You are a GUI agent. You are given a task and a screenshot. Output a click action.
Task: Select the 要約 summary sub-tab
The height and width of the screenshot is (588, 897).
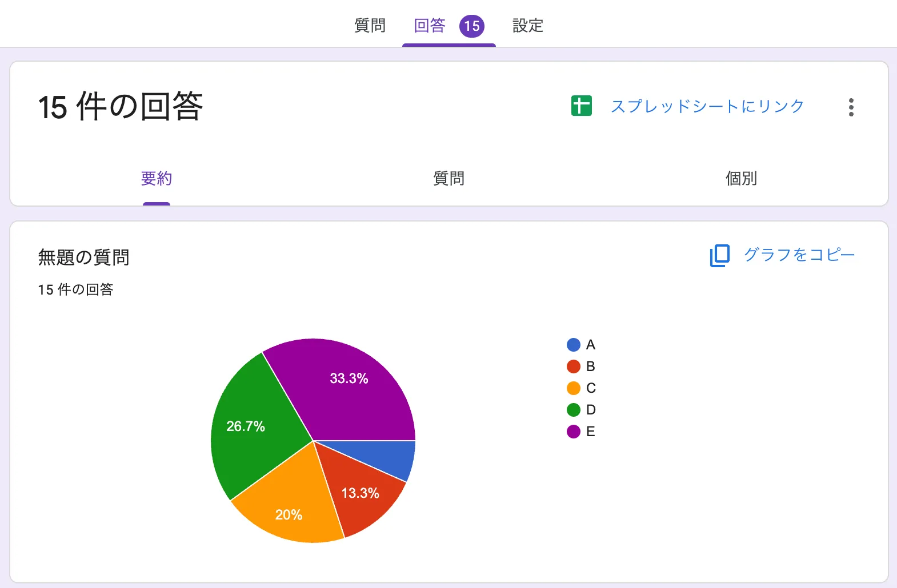click(157, 179)
